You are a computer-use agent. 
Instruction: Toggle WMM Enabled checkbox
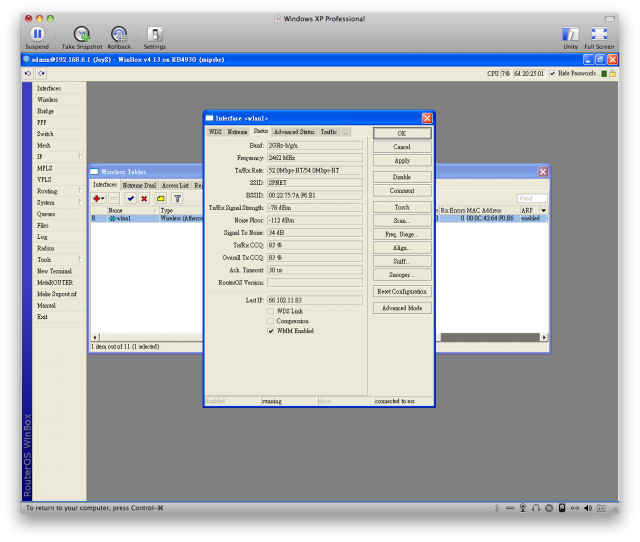click(x=271, y=331)
